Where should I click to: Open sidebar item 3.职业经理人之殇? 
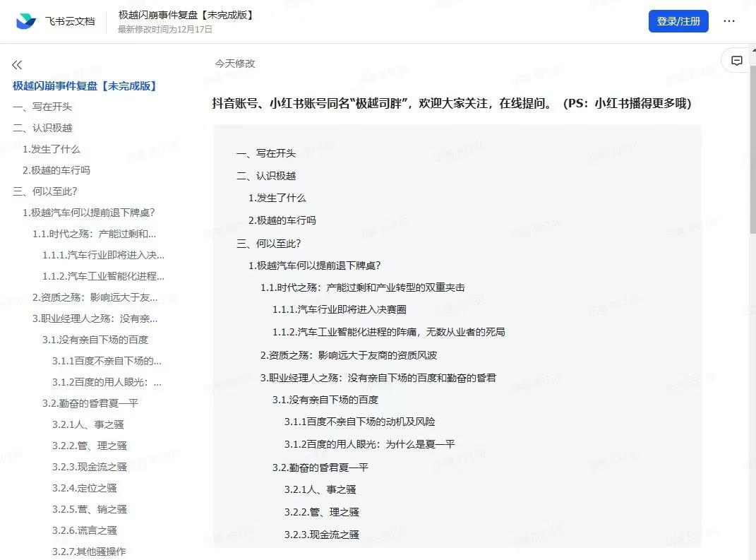coord(95,318)
